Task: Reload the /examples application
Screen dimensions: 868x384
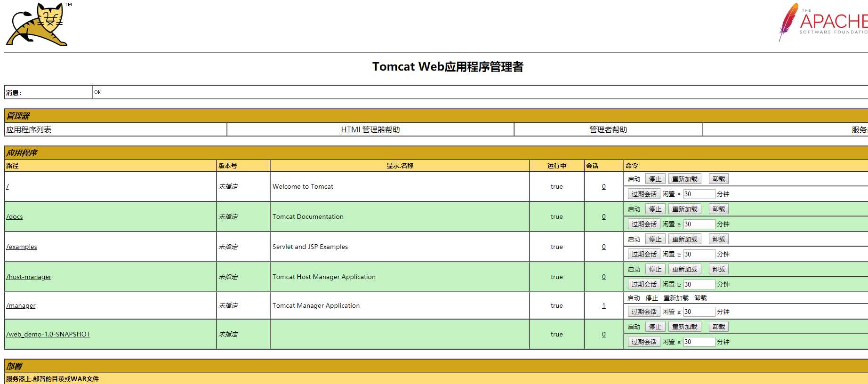Action: pos(685,239)
